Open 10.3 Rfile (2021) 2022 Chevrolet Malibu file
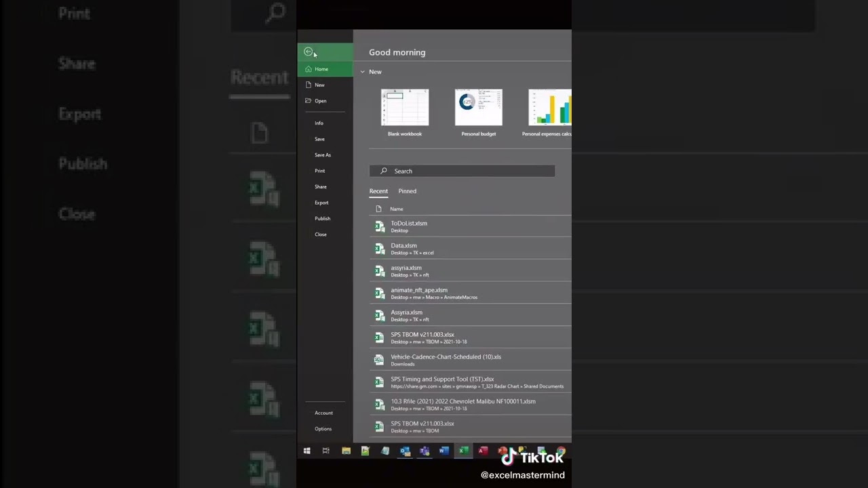This screenshot has height=488, width=868. click(x=470, y=405)
